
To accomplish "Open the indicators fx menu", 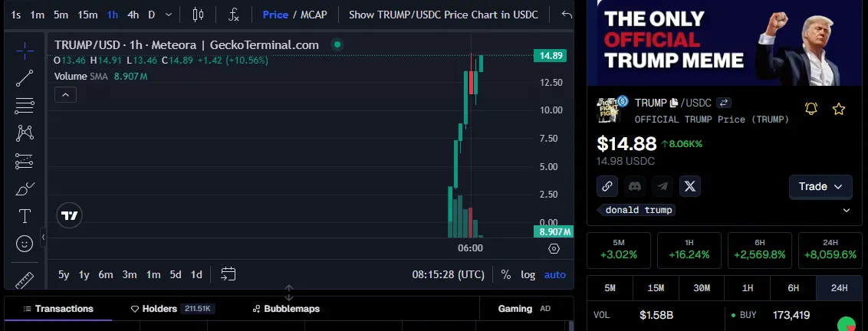I will tap(234, 15).
